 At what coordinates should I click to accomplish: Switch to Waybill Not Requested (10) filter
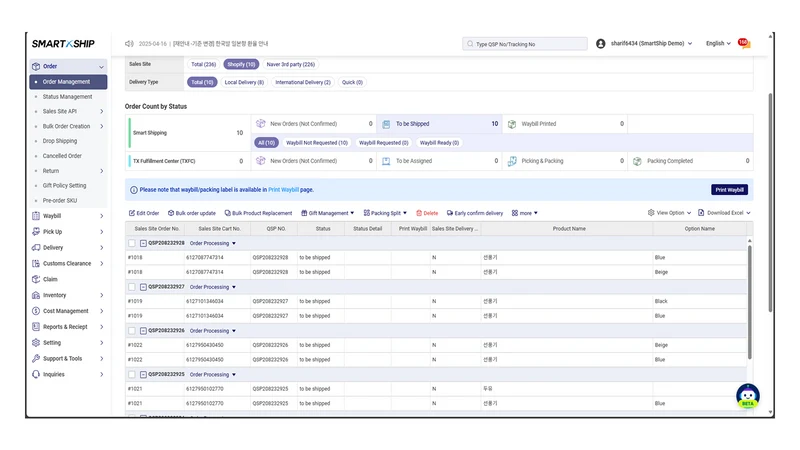tap(317, 143)
